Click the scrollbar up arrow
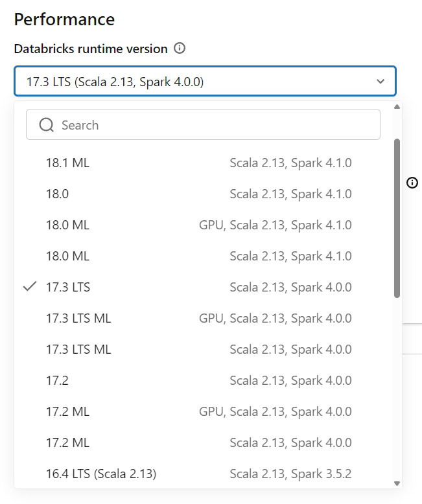Screen dimensions: 422x504 pos(397,107)
